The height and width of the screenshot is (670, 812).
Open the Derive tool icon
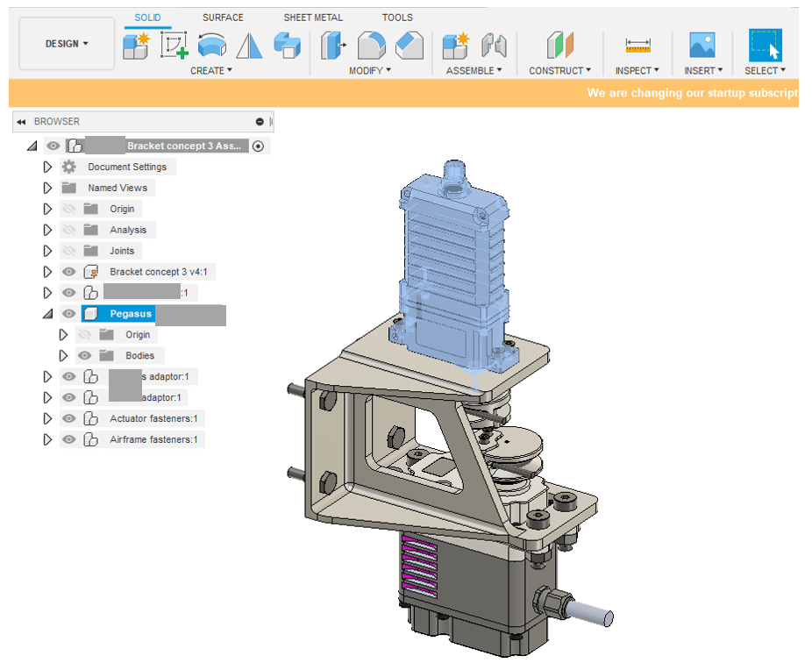288,46
